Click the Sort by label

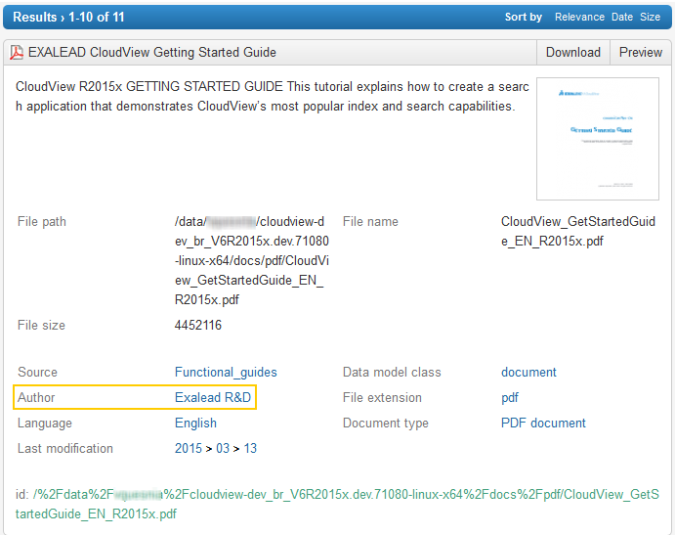click(523, 17)
